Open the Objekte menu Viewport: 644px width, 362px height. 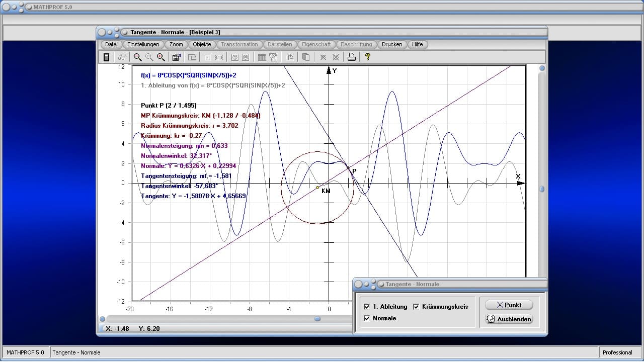(202, 44)
